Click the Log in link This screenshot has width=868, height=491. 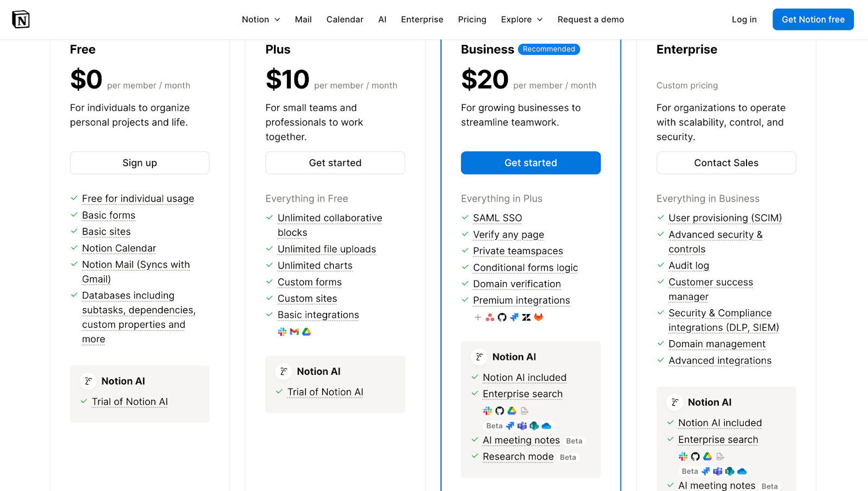click(x=744, y=20)
